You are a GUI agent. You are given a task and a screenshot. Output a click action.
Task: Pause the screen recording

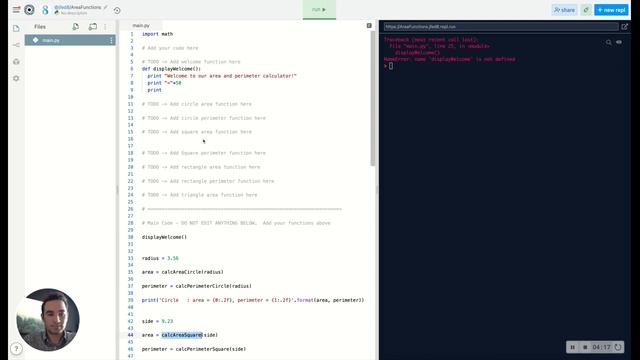(573, 347)
